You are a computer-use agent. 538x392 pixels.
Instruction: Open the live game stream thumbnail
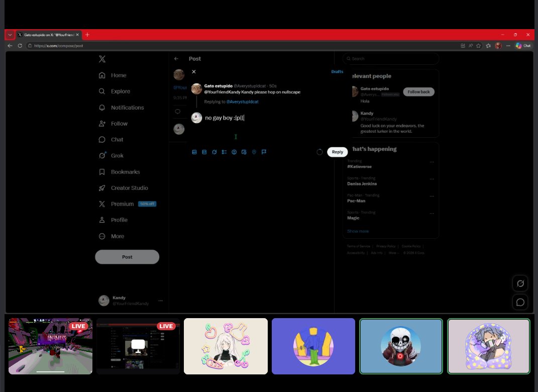coord(50,346)
